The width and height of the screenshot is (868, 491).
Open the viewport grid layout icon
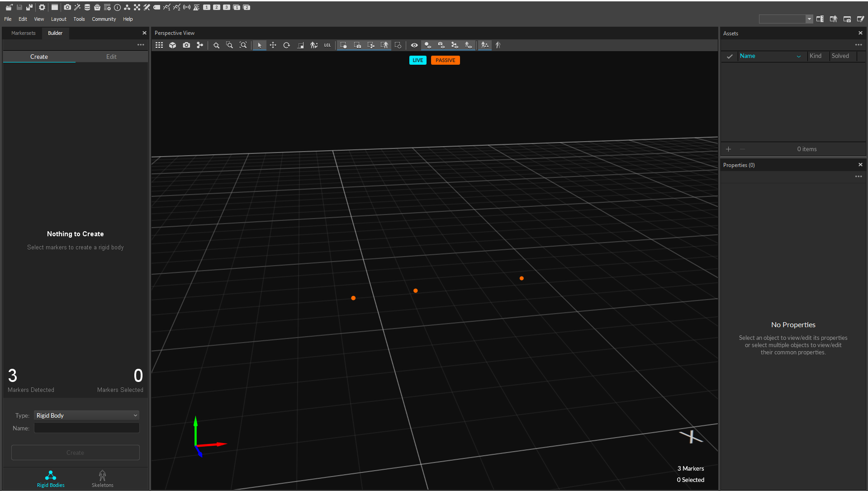point(159,45)
